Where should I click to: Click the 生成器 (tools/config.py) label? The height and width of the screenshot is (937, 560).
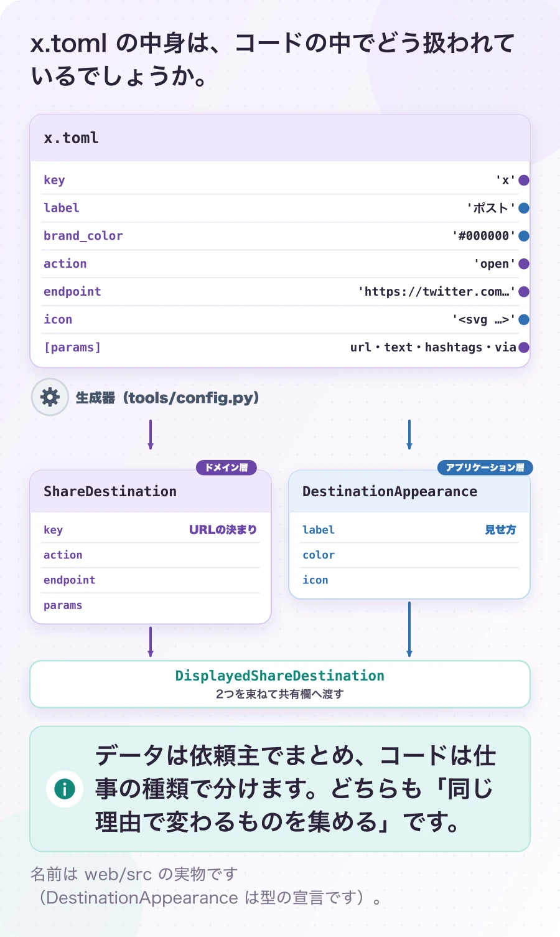coord(167,397)
